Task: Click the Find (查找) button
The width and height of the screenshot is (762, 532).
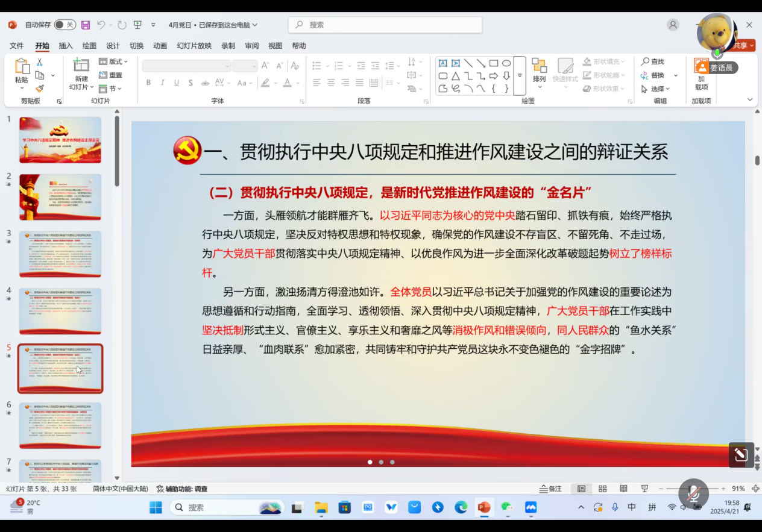Action: [x=652, y=61]
